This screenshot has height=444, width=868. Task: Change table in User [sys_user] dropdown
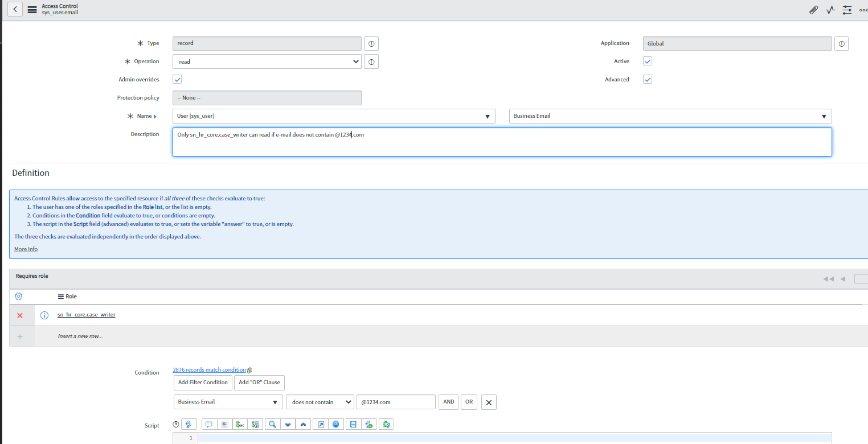(488, 116)
